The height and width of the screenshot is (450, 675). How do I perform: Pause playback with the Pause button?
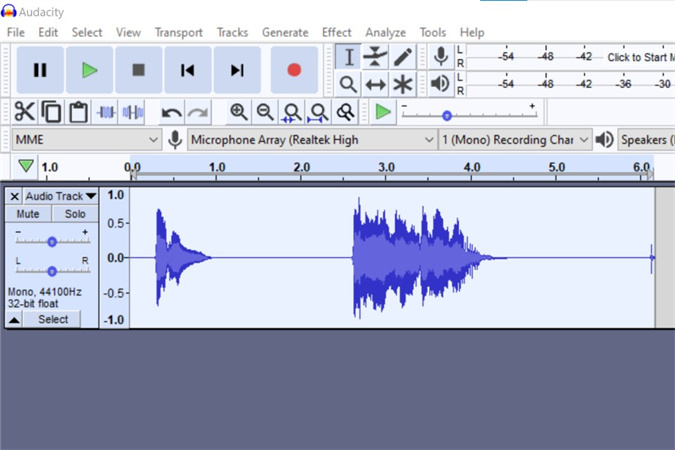[40, 70]
